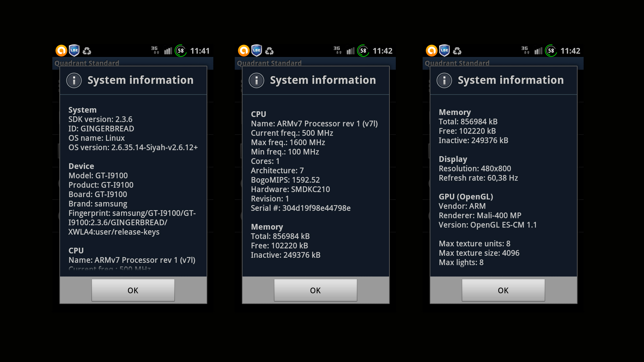Select the OS version Siyah kernel line
The image size is (644, 362).
tap(133, 147)
